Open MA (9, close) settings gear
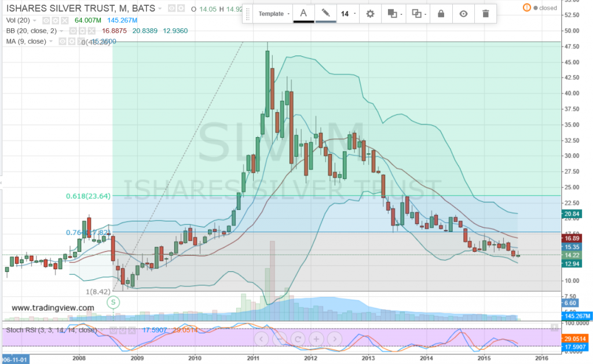Image resolution: width=593 pixels, height=364 pixels. pos(72,42)
